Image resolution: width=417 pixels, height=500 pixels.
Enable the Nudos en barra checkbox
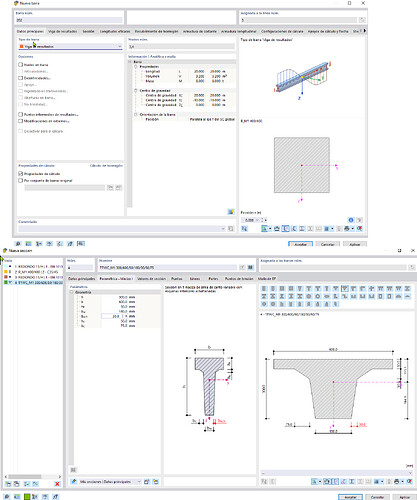pyautogui.click(x=20, y=65)
